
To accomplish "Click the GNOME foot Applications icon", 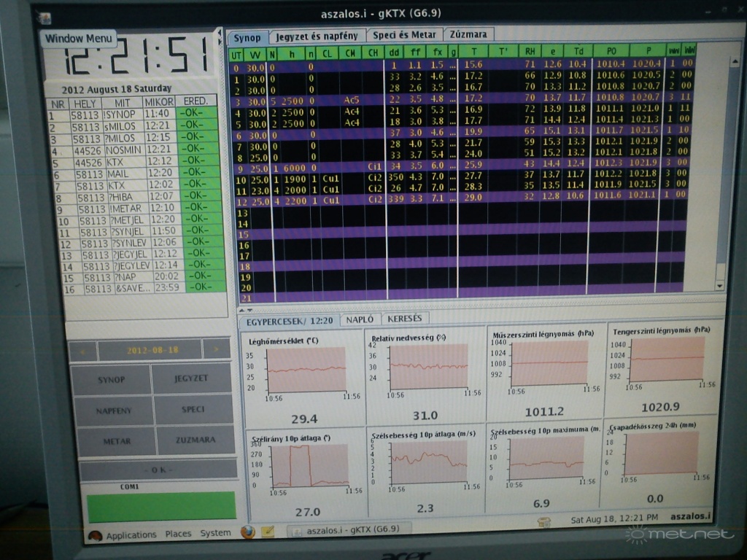I will (x=95, y=535).
